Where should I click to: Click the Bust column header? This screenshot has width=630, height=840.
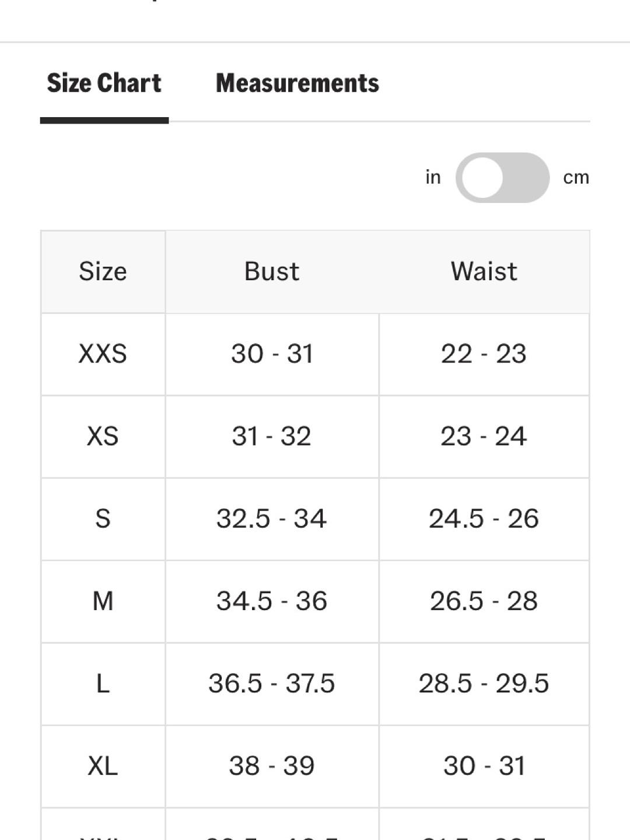(x=272, y=271)
